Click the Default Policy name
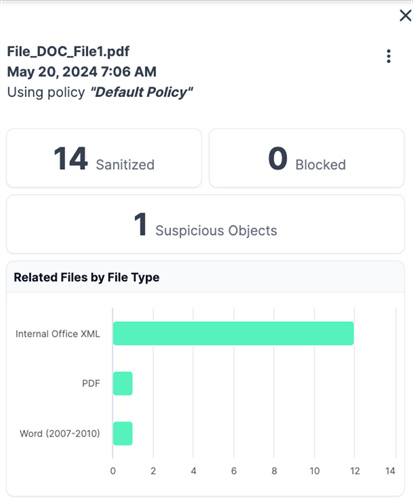The height and width of the screenshot is (498, 413). 142,92
